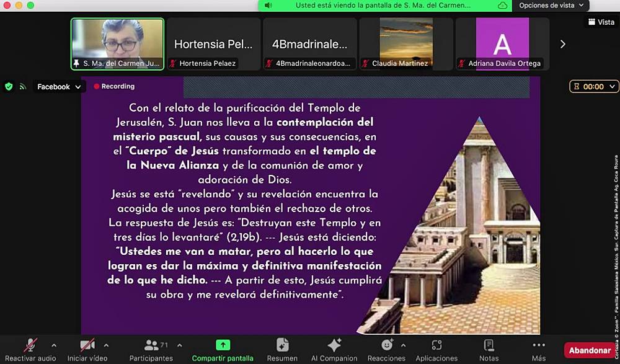Image resolution: width=620 pixels, height=364 pixels.
Task: Click the Iniciar video camera icon
Action: (87, 345)
